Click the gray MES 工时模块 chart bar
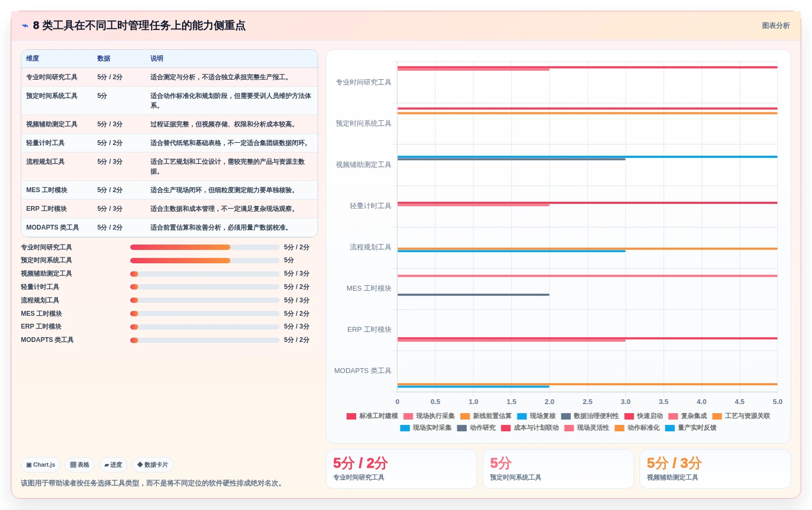 click(x=473, y=295)
